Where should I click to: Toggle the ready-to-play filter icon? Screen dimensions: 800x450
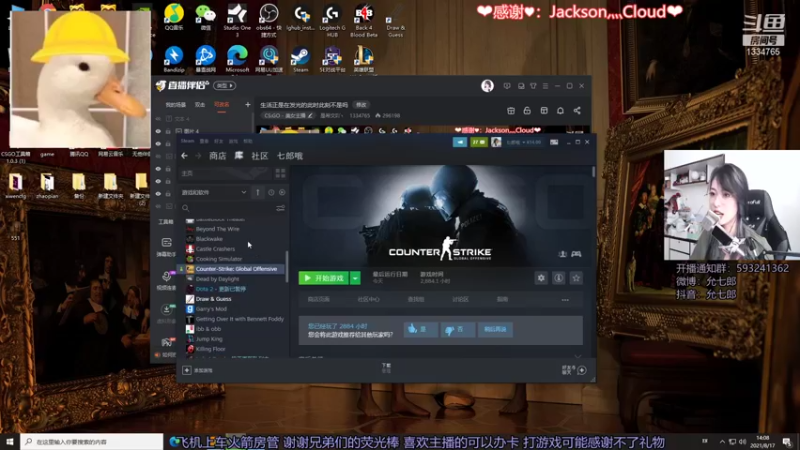(x=282, y=192)
